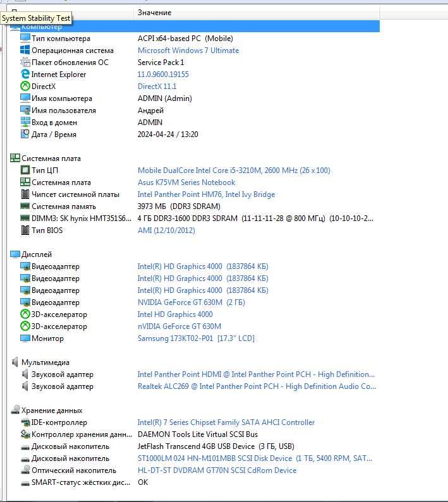This screenshot has height=502, width=448.
Task: Select the Мультимедиа category header
Action: [45, 362]
